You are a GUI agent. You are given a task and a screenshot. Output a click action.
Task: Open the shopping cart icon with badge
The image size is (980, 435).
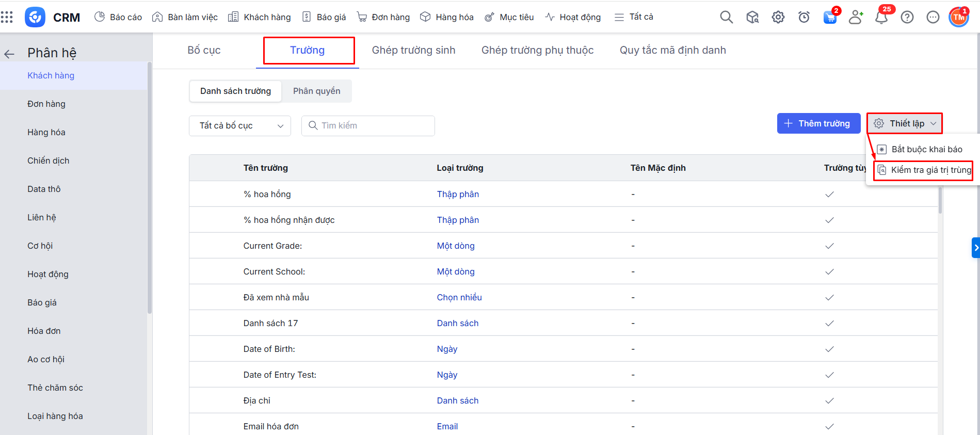click(x=830, y=17)
